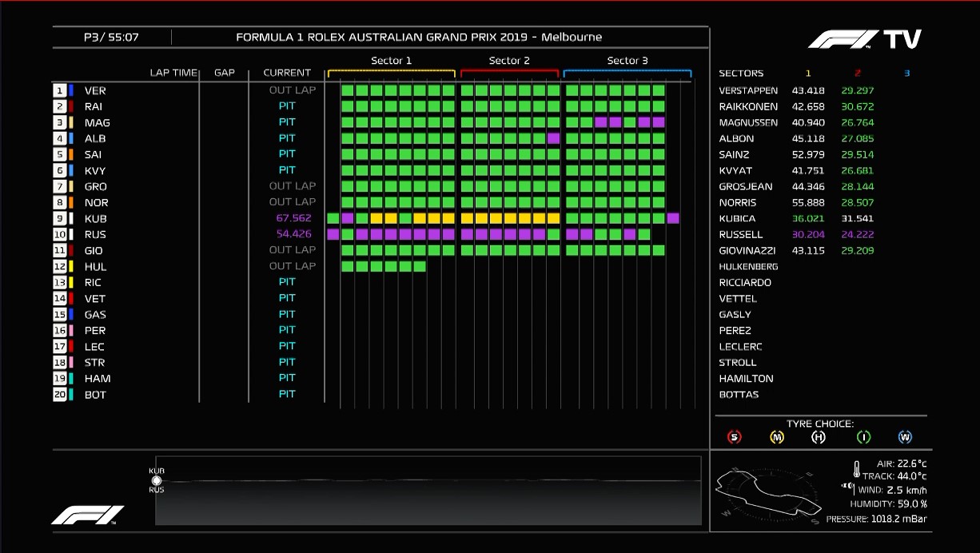Select driver RAI in the timing list
980x553 pixels.
point(94,107)
